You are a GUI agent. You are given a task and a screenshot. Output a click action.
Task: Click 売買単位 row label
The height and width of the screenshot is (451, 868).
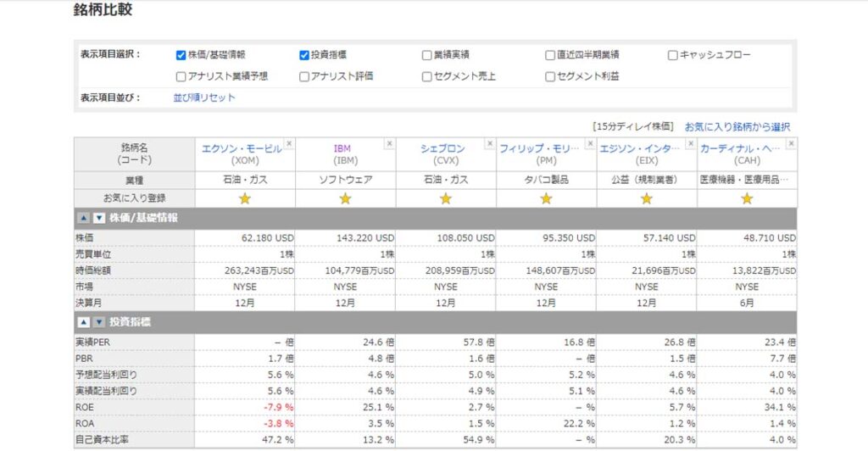click(93, 254)
